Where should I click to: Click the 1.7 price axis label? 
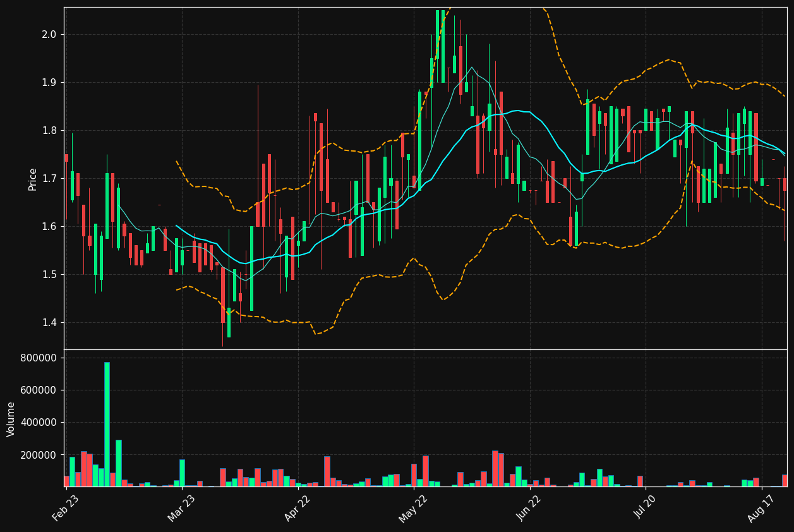click(49, 178)
